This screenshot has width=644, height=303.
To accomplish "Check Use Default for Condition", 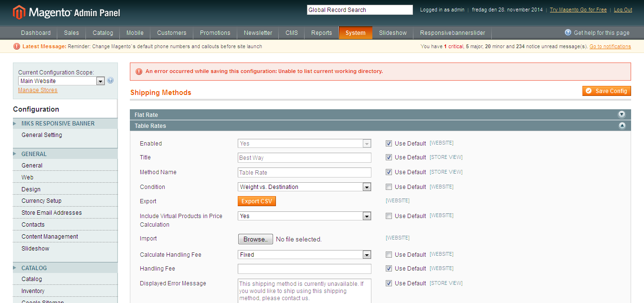I will pos(389,187).
